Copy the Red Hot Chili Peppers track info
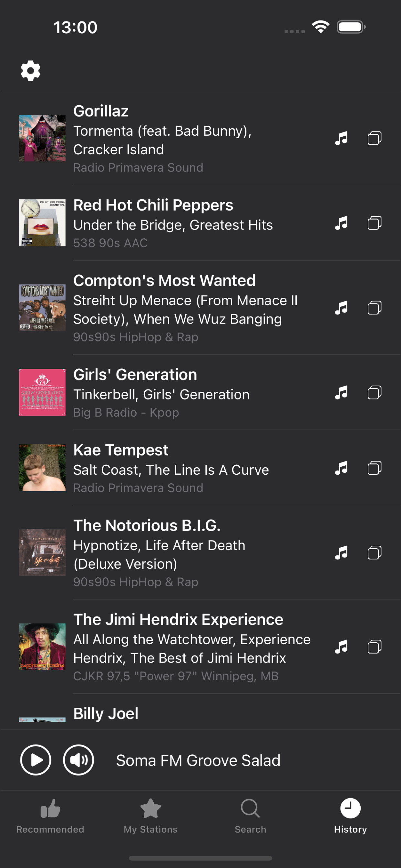 click(374, 223)
